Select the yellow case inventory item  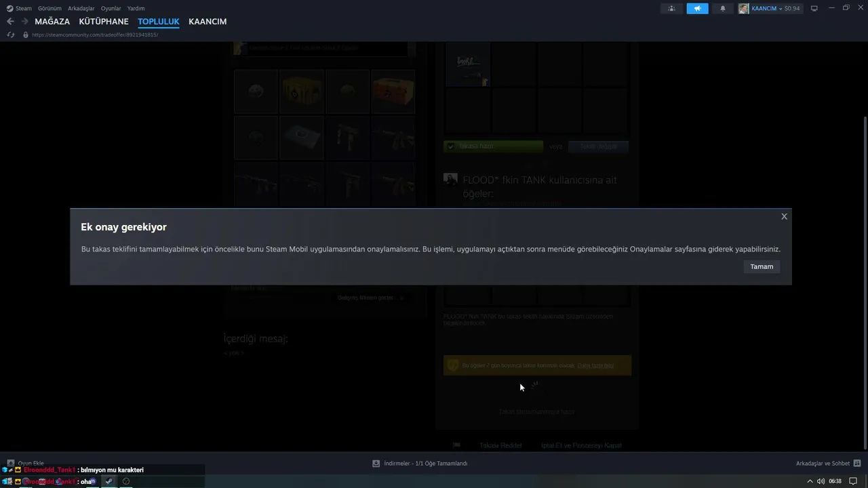302,91
